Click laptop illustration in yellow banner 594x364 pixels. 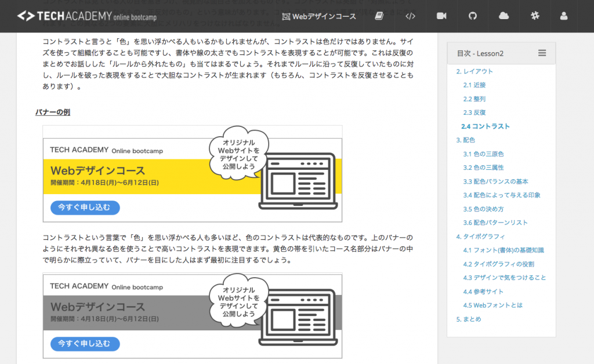pos(298,181)
